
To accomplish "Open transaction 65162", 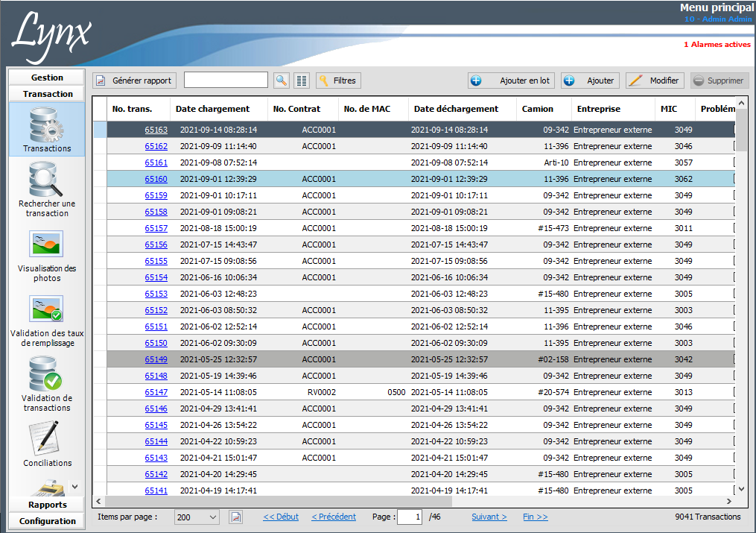I will [x=156, y=146].
